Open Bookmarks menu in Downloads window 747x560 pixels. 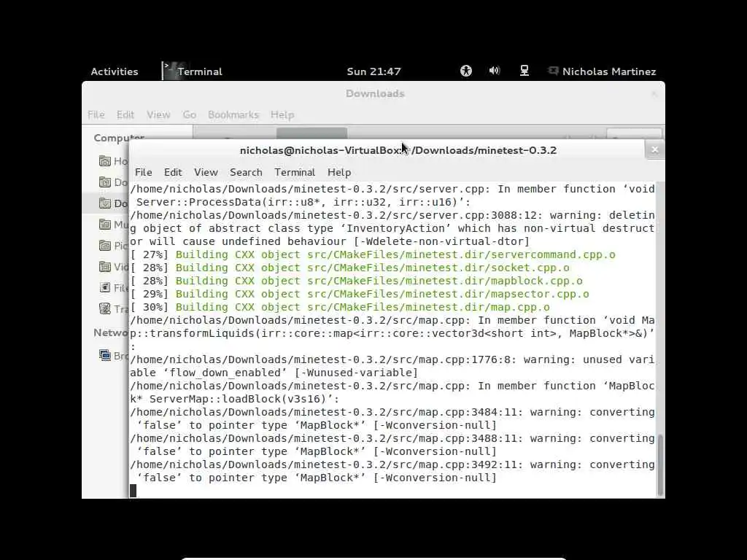click(x=233, y=114)
